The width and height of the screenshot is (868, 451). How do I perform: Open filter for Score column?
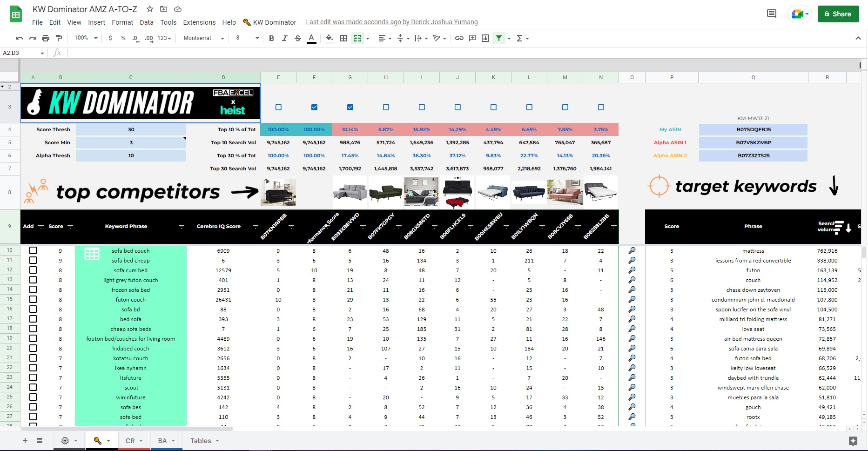70,227
